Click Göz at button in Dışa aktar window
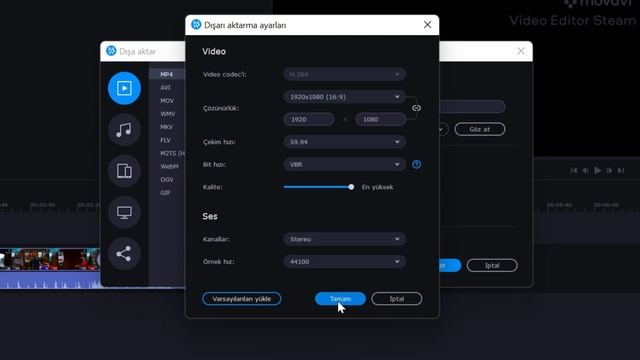The image size is (640, 360). point(480,129)
